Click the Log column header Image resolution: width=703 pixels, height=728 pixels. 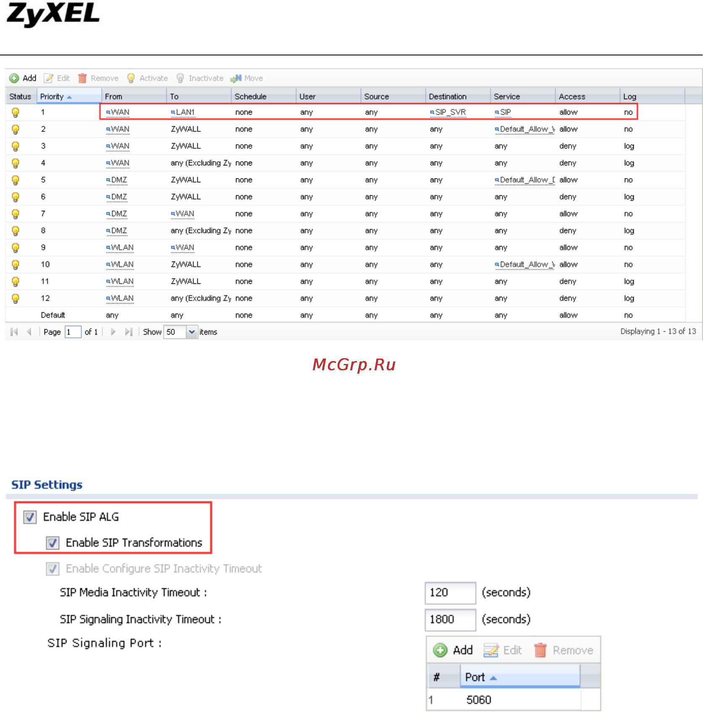pyautogui.click(x=652, y=97)
